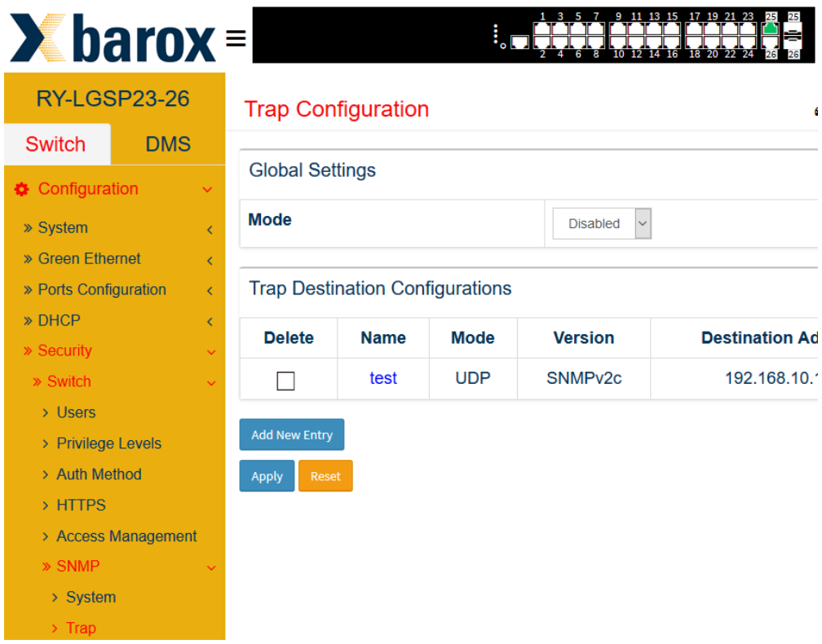This screenshot has height=644, width=822.
Task: Click the SFP port 26 icon
Action: (793, 42)
